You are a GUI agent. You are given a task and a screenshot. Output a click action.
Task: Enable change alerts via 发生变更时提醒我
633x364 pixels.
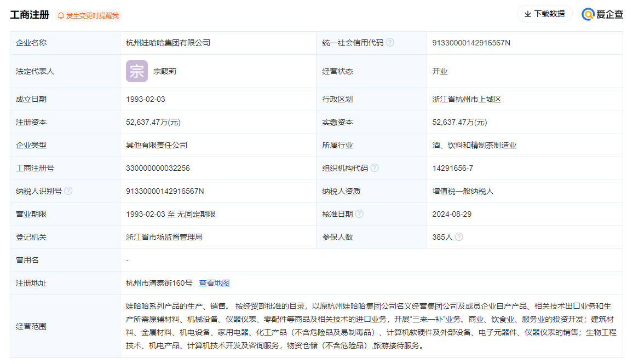[x=93, y=15]
